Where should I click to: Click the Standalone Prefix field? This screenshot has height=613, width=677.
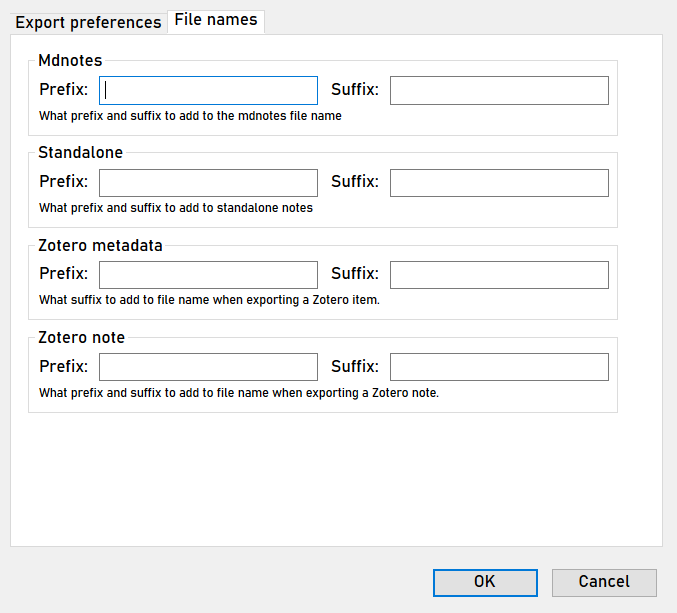[x=208, y=183]
